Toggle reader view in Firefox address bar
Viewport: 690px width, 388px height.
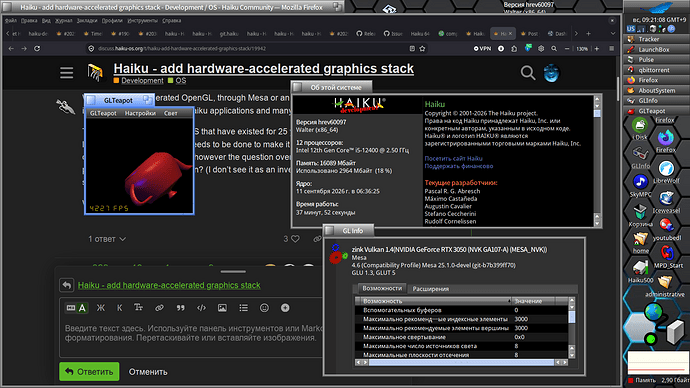(412, 48)
